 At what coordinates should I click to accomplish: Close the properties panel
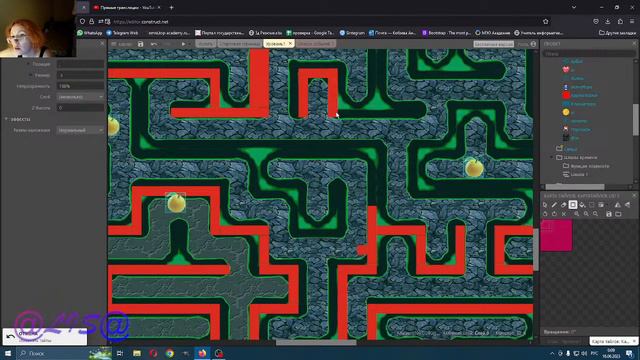coord(102,44)
